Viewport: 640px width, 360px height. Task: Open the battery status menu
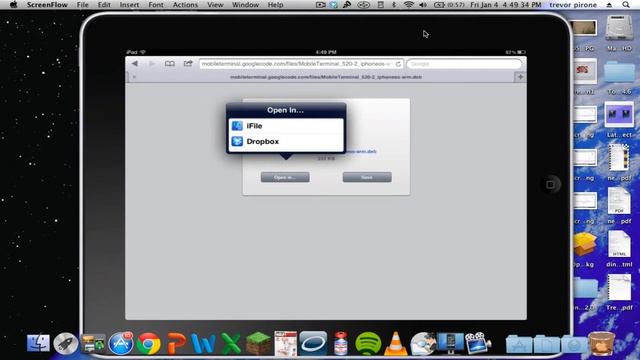449,5
